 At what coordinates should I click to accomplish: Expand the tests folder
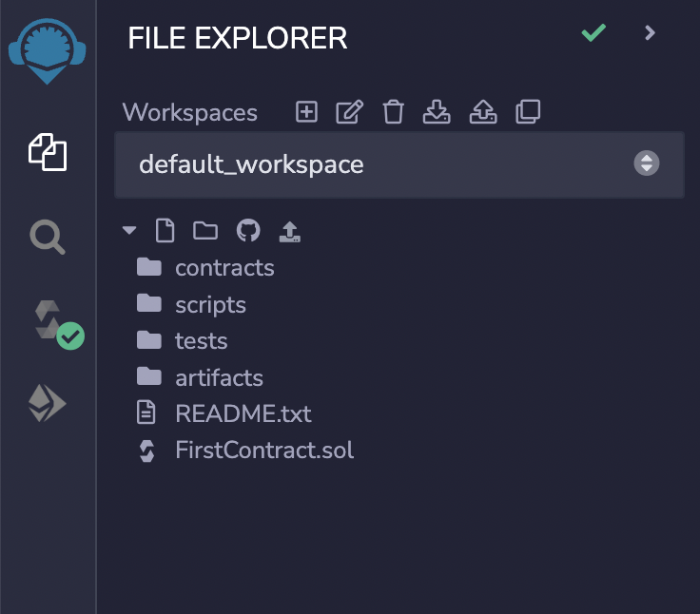[182, 341]
